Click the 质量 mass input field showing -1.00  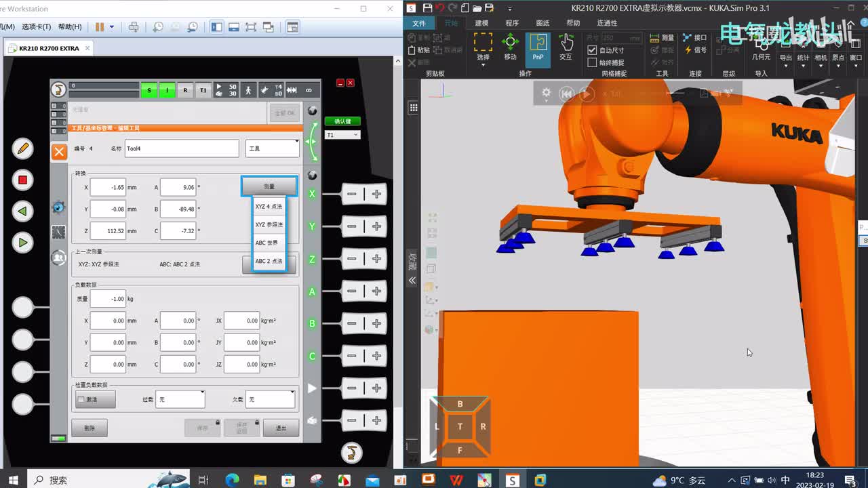(108, 299)
